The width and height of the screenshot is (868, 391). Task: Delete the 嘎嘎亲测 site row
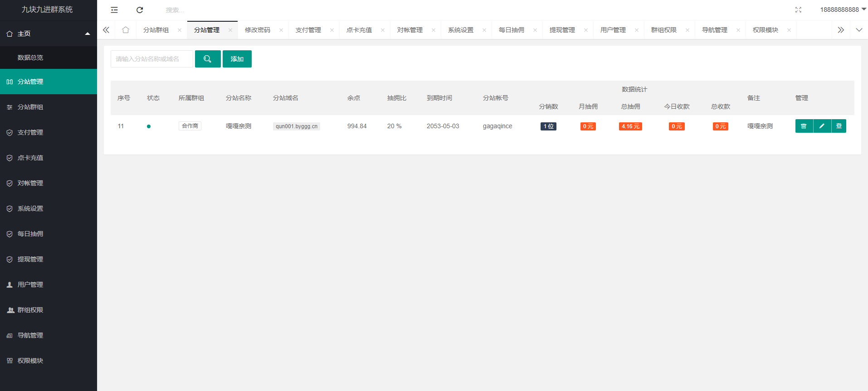coord(804,126)
